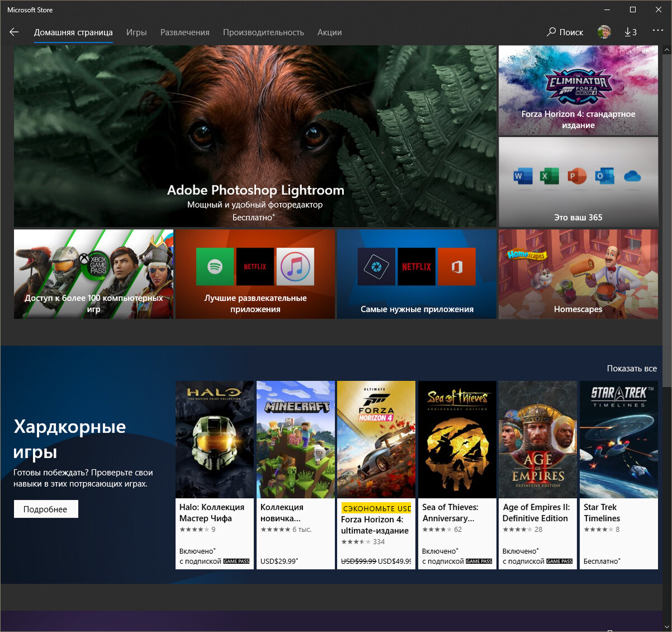Open Доступ к более 100 компьютерных игр tile
The width and height of the screenshot is (672, 632).
coord(94,274)
